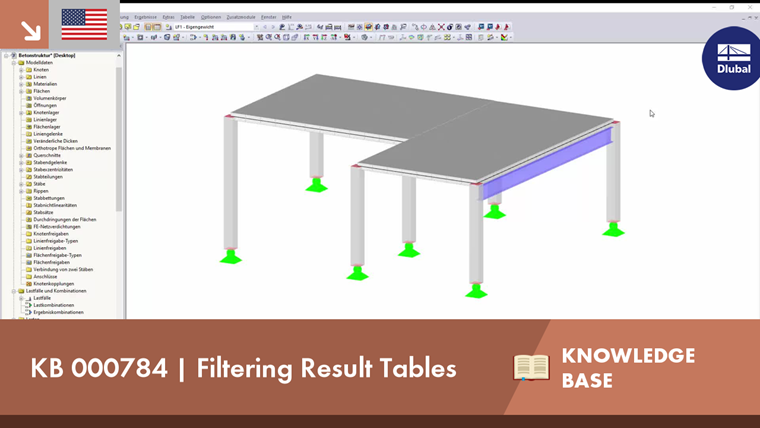Click the highlighted orange-framed toolbar icon

click(x=368, y=27)
